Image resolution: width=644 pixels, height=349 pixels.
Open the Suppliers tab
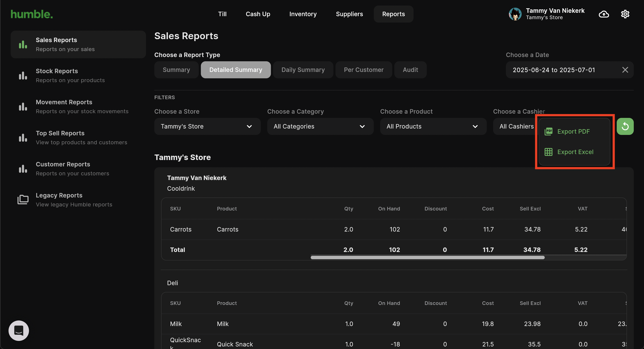coord(349,14)
